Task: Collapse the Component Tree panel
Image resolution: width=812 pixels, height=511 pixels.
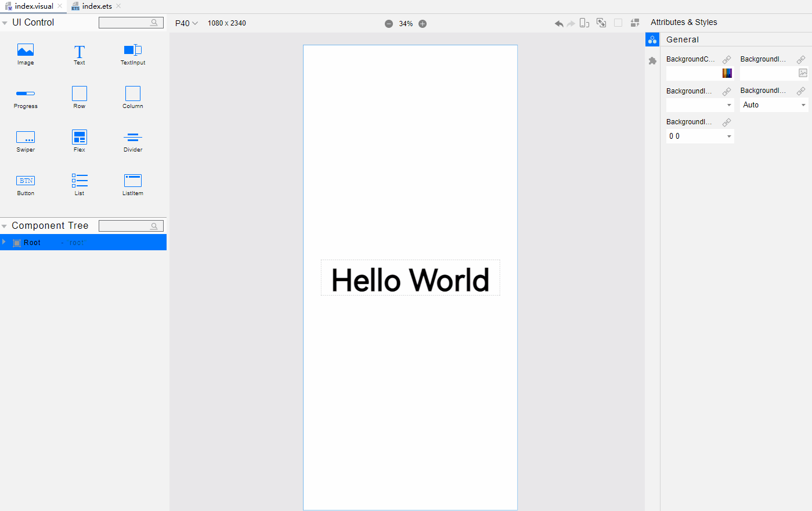Action: click(4, 226)
